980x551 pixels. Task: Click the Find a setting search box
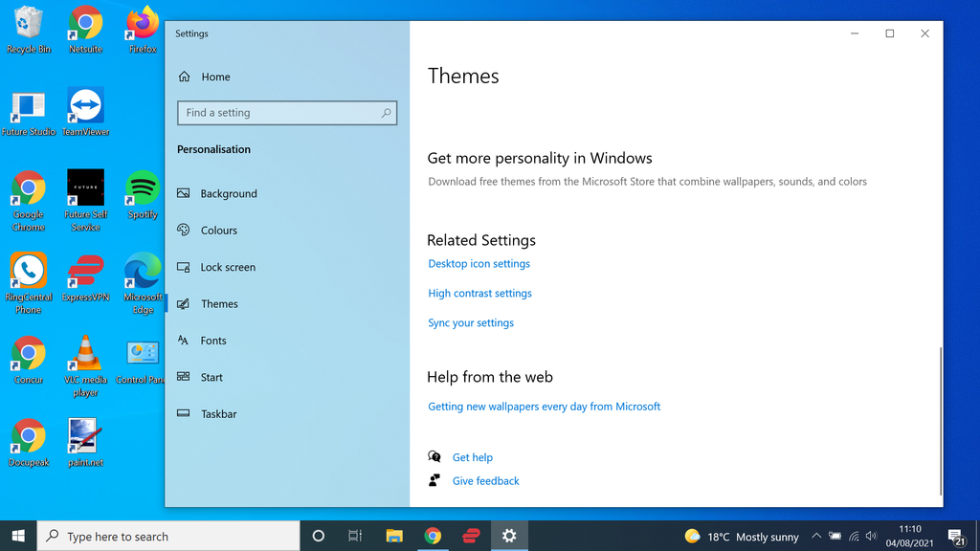click(286, 112)
